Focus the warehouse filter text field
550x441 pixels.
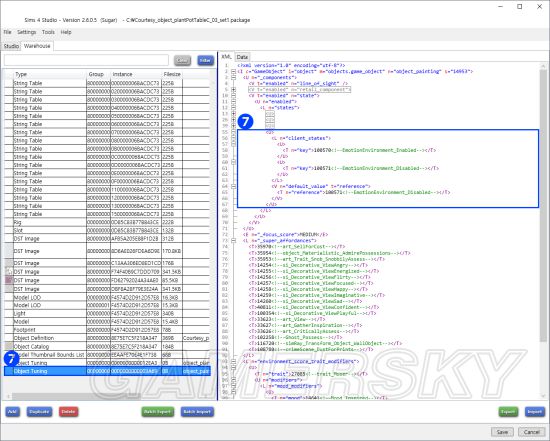pos(86,60)
